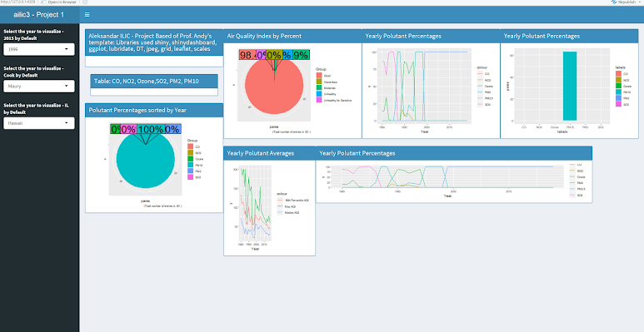The width and height of the screenshot is (644, 332).
Task: Click the 'ailic3 - Project 1' dashboard title
Action: (x=39, y=15)
